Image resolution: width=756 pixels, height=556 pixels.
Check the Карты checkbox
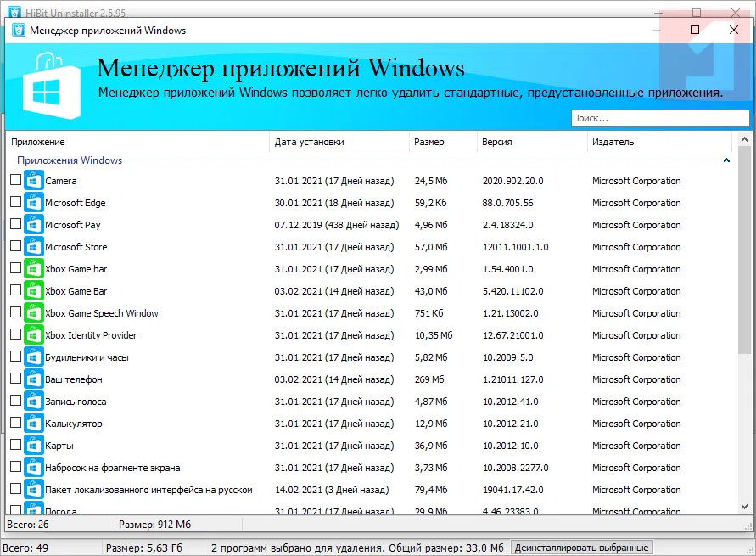click(15, 445)
